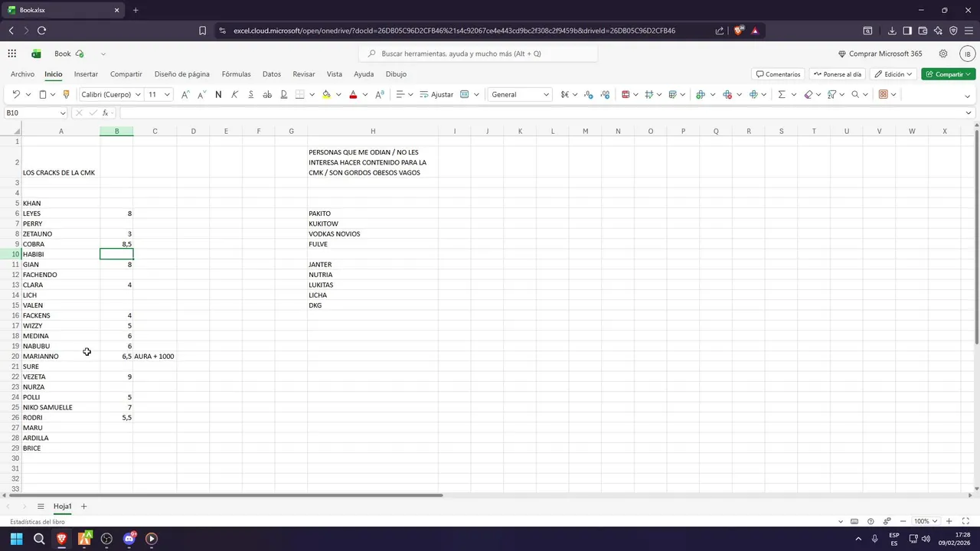This screenshot has height=551, width=980.
Task: Select the Hoja1 sheet tab
Action: [x=62, y=507]
